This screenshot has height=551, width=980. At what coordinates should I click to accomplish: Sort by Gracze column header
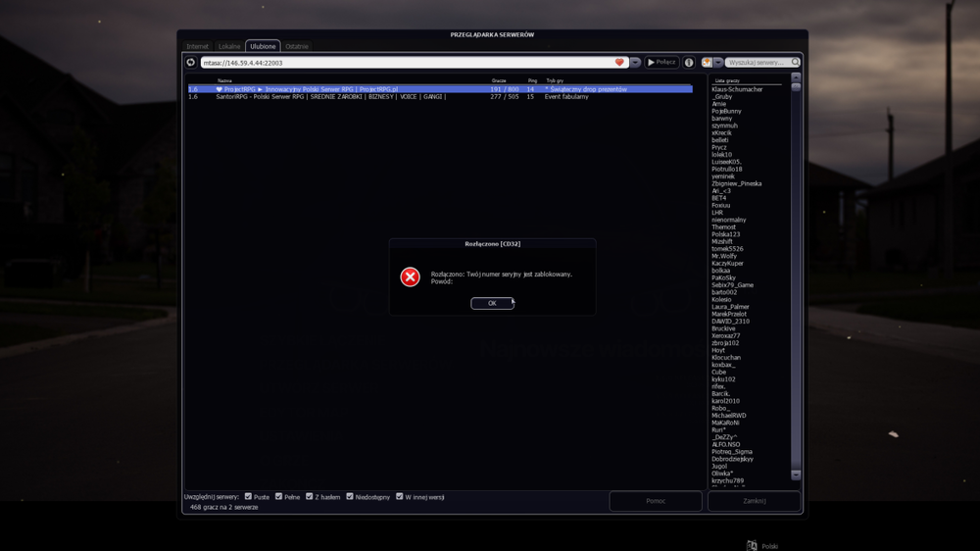click(x=499, y=80)
